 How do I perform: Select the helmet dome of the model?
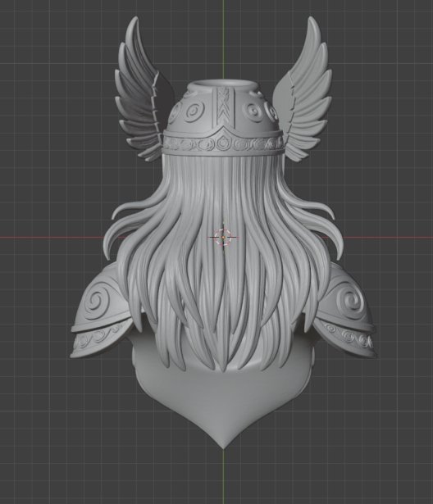[223, 107]
